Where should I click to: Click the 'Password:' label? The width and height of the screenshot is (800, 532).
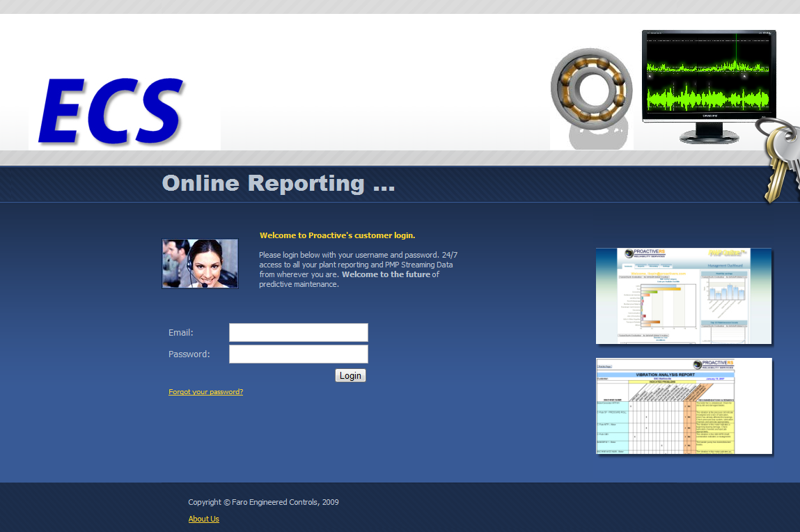[189, 354]
